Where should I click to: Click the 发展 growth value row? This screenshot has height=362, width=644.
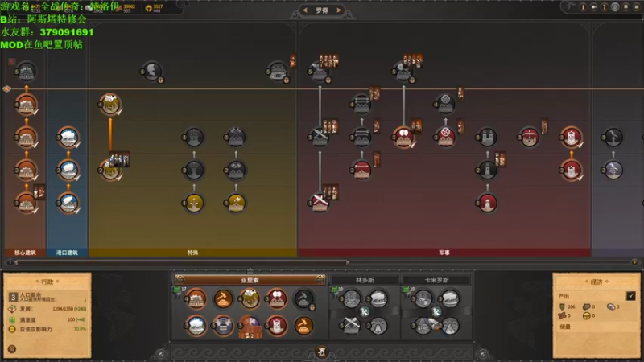click(47, 309)
